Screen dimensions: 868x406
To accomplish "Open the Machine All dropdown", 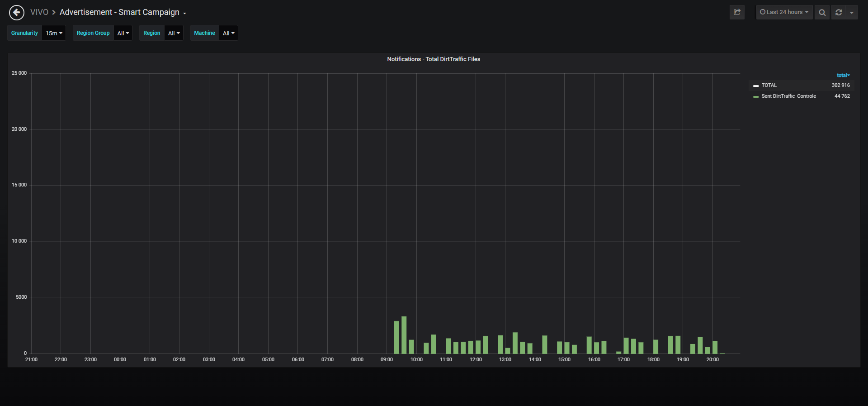I will [228, 33].
